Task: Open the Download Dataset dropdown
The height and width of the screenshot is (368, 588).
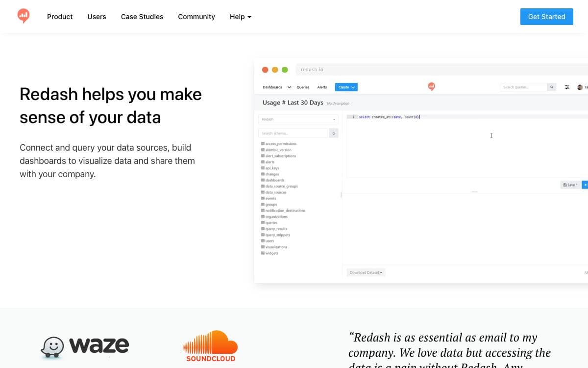Action: 366,272
